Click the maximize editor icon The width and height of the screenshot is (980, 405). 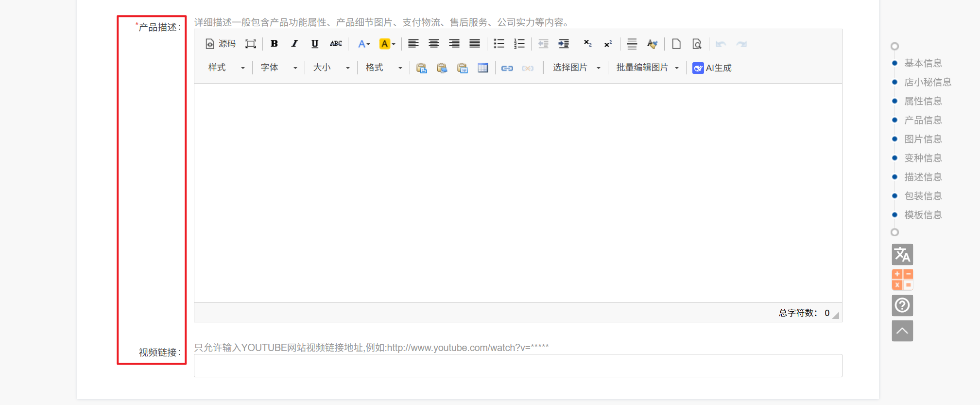[250, 44]
